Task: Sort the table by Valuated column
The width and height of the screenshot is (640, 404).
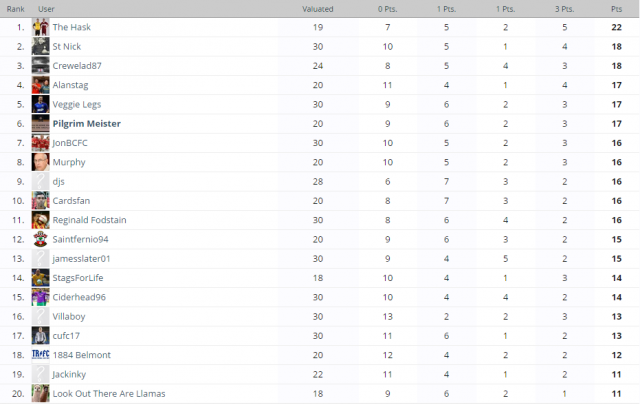Action: (318, 9)
